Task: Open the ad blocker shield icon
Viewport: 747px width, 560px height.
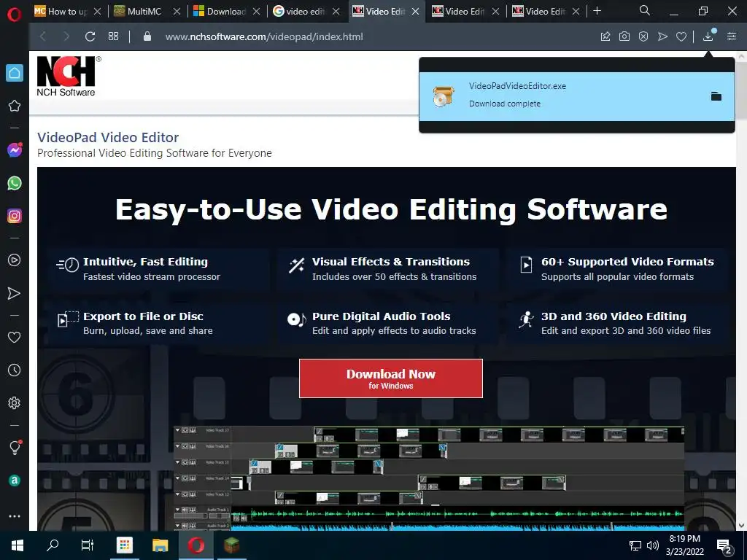Action: pos(643,36)
